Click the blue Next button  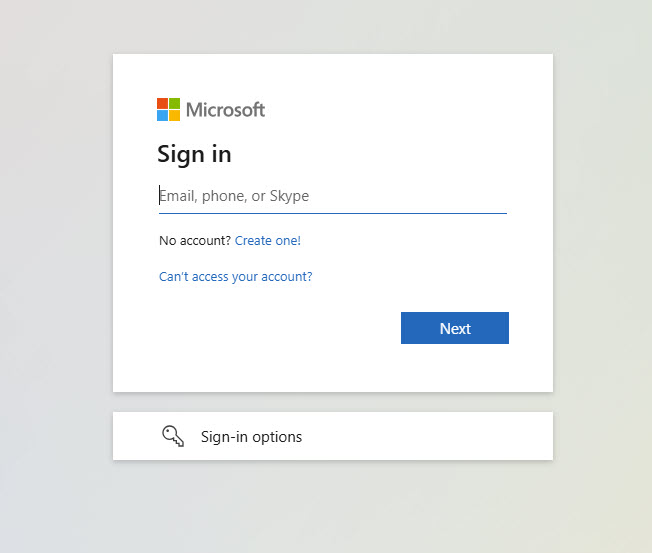tap(455, 328)
